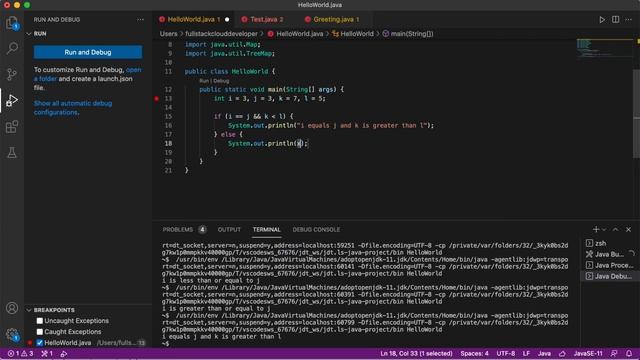Open the Explorer view in activity bar
The image size is (640, 360).
[12, 22]
